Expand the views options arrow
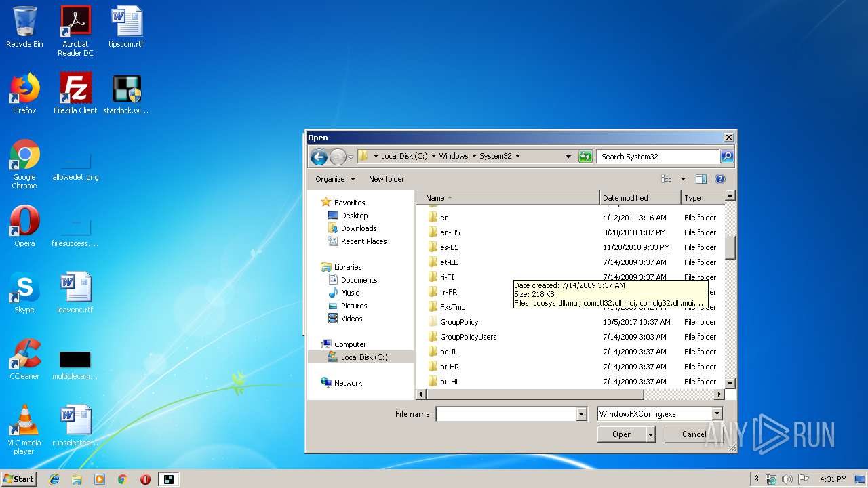This screenshot has height=488, width=868. coord(683,179)
